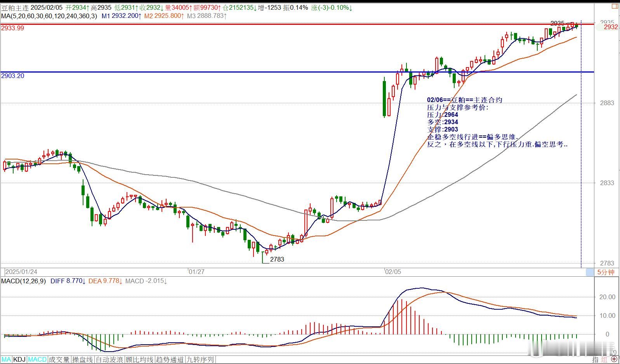The height and width of the screenshot is (364, 620).
Task: Open the MACD indicator tab
Action: tap(37, 360)
